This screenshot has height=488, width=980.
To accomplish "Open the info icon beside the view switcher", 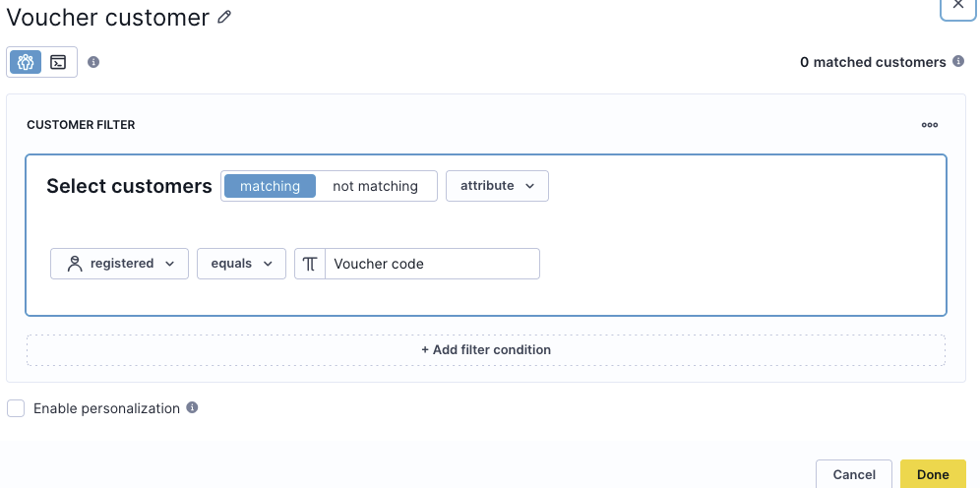I will (93, 62).
